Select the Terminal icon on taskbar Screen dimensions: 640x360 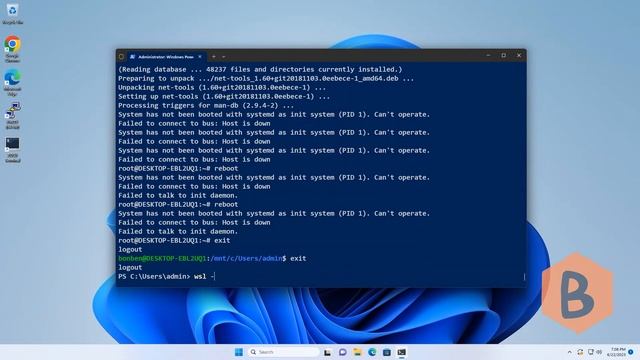pos(402,352)
